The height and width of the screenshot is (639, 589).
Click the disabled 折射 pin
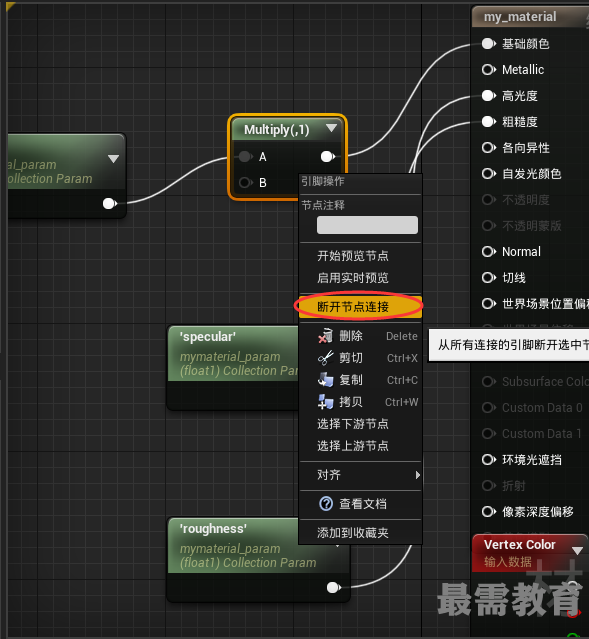click(x=488, y=486)
